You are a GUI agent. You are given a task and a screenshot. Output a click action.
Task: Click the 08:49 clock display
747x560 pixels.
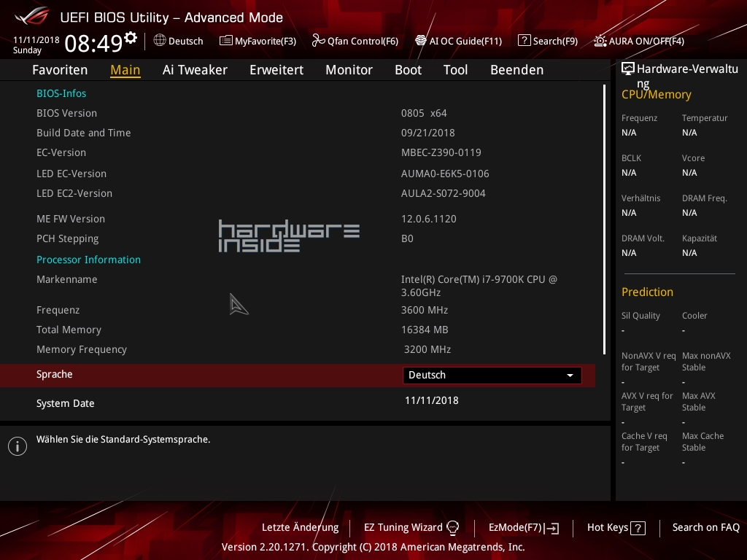point(94,43)
